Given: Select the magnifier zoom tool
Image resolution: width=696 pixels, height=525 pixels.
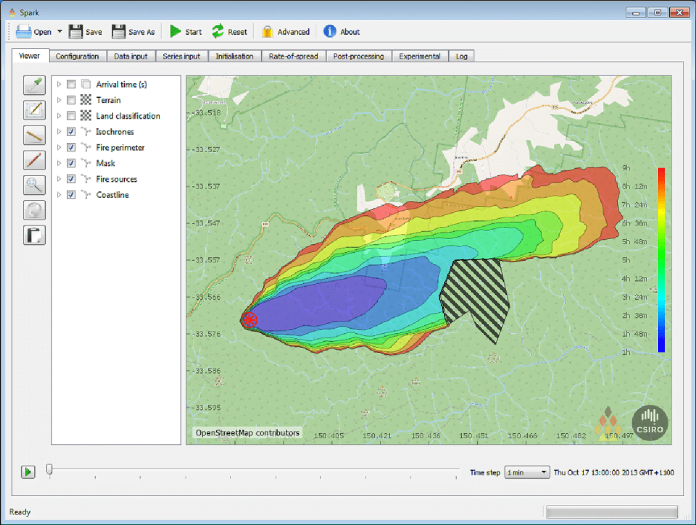Looking at the screenshot, I should click(x=35, y=184).
